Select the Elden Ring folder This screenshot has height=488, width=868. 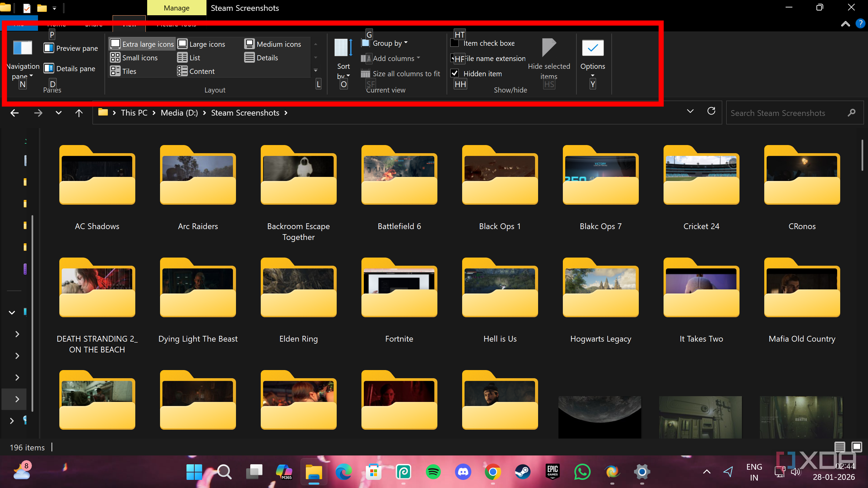tap(298, 301)
